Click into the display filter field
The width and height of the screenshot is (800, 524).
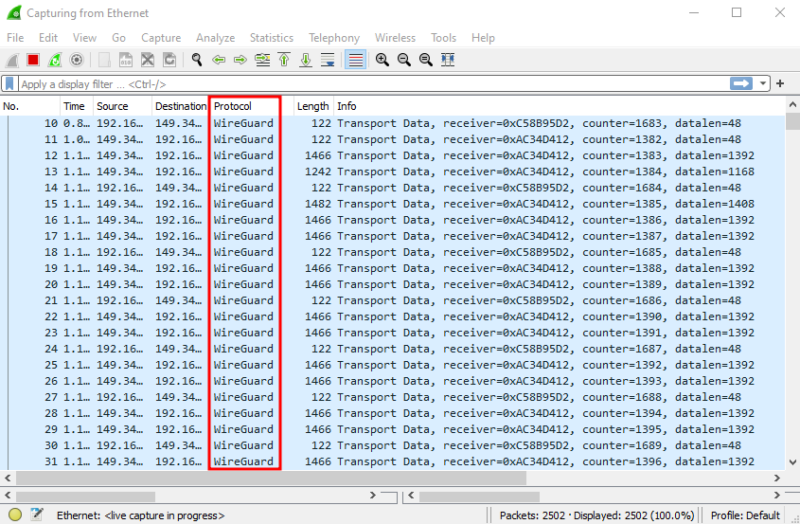tap(370, 84)
